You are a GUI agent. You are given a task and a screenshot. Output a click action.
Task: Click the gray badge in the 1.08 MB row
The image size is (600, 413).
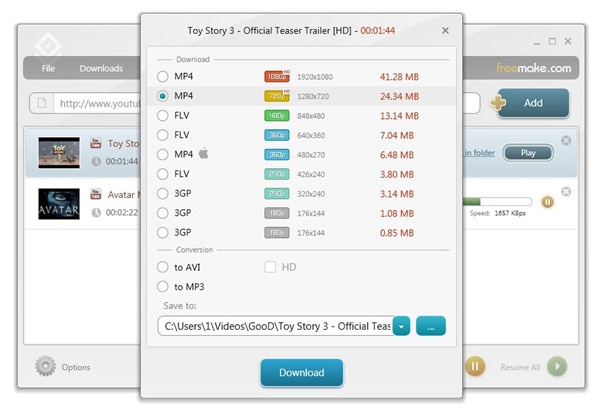pyautogui.click(x=277, y=213)
